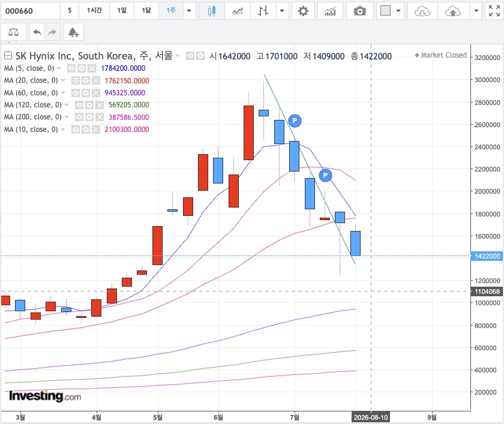Toggle visibility of MA (120, close, 0)

79,105
